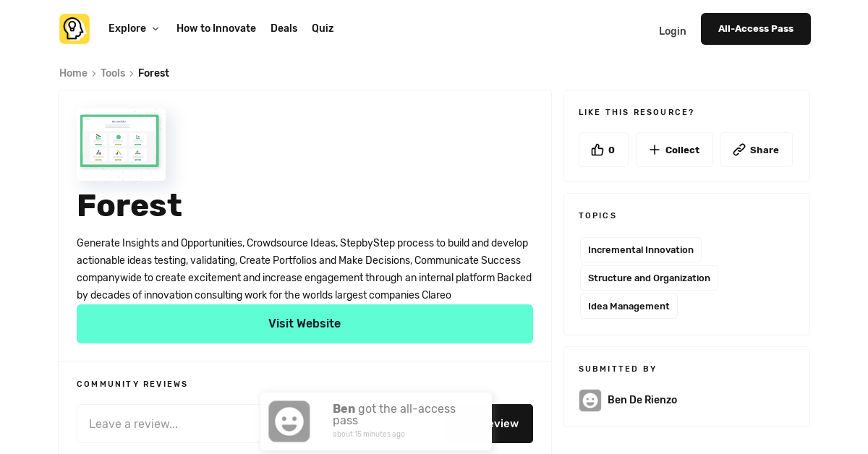Click the thumbs-up like icon
Viewport: 868px width, 454px height.
point(597,150)
